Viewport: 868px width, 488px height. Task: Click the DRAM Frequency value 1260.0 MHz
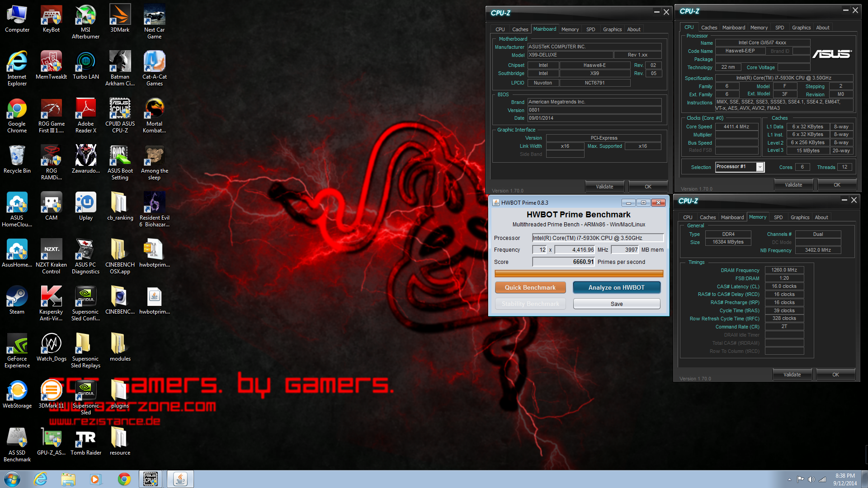(x=784, y=270)
